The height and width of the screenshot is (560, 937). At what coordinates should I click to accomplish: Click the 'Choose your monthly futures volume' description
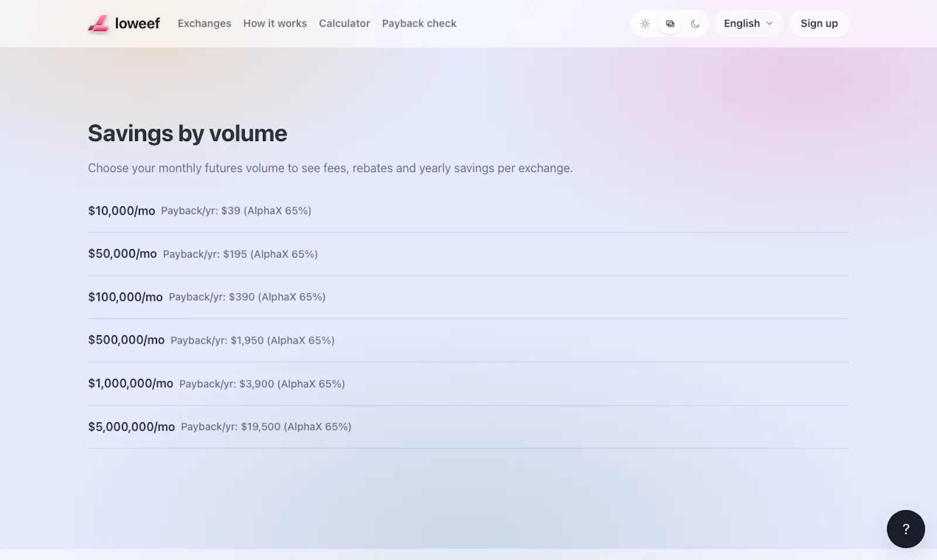[x=330, y=168]
